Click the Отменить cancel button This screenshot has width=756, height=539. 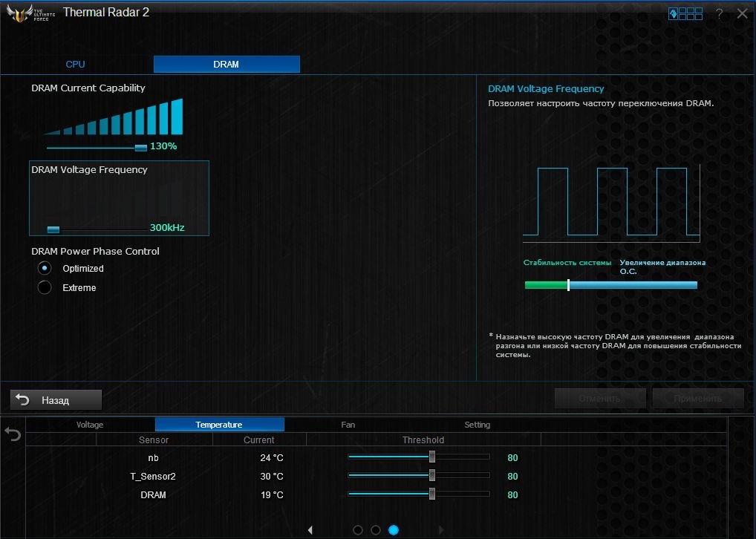click(600, 399)
